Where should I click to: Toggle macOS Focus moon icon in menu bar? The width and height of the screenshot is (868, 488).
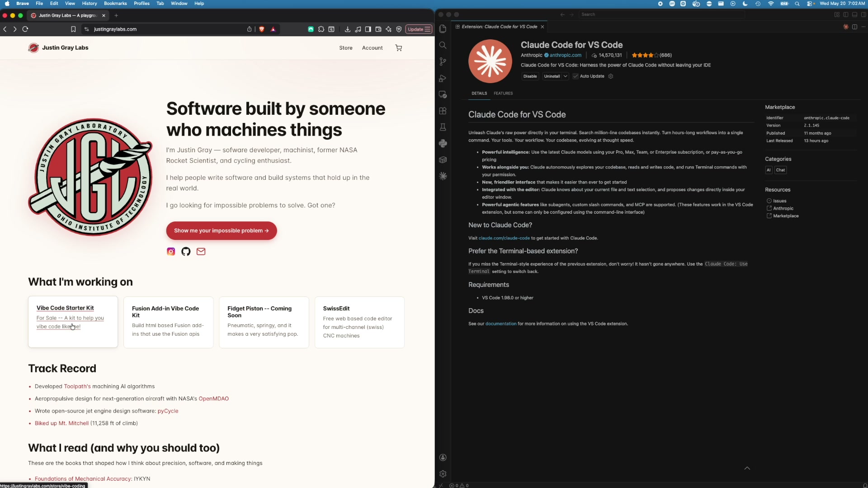pos(745,4)
